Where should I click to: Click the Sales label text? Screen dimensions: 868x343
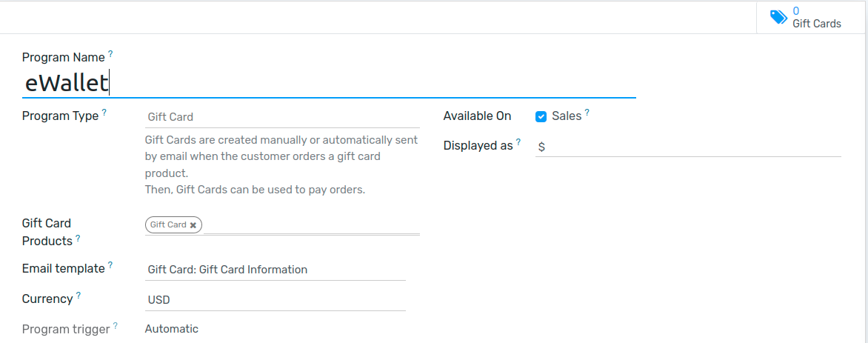point(567,116)
